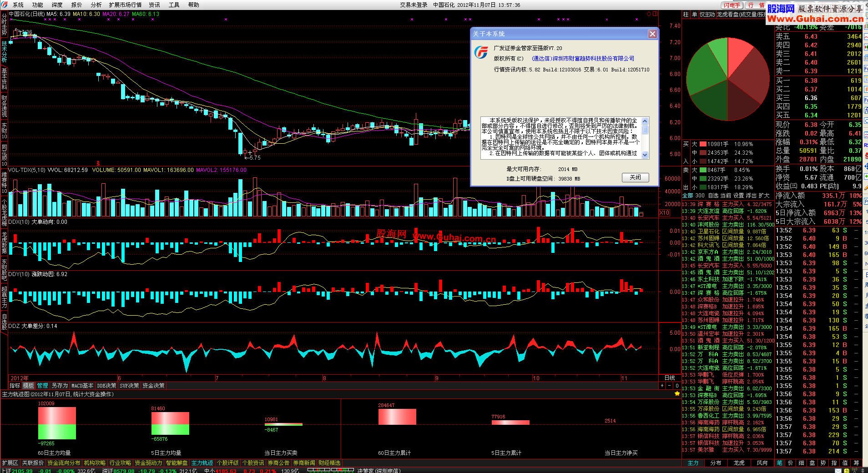Switch to the 智能解盘 bottom tab
Viewport: 868px width, 473px height.
tap(177, 463)
